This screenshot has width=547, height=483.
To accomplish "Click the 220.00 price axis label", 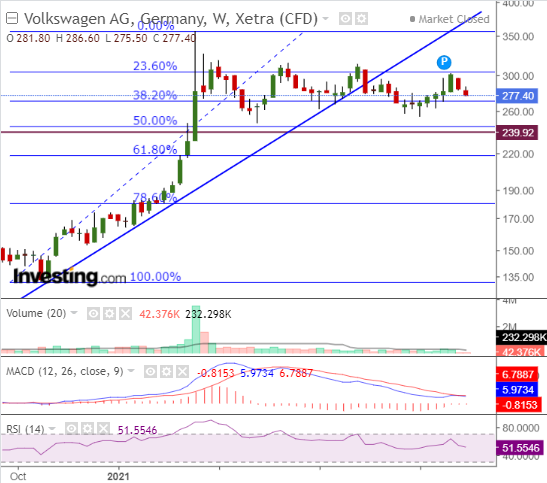I will click(518, 154).
